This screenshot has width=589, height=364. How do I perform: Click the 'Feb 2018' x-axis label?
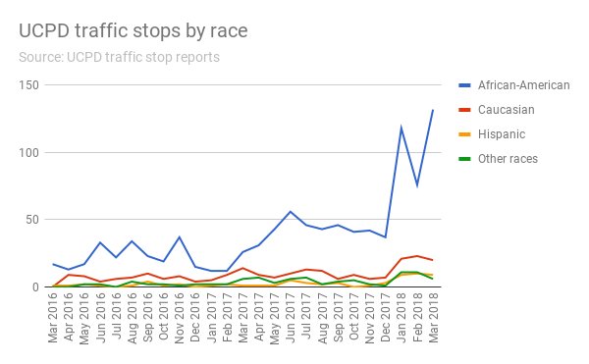coord(417,318)
